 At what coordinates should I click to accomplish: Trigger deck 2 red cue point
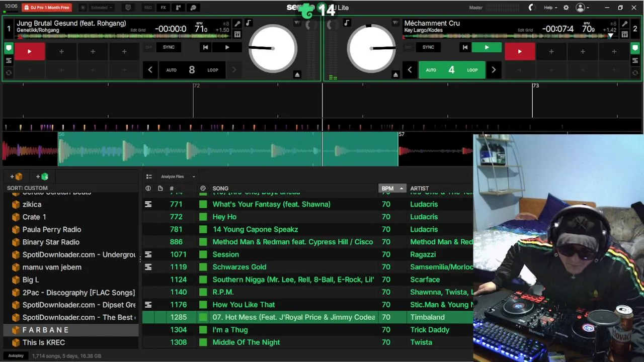(x=520, y=51)
